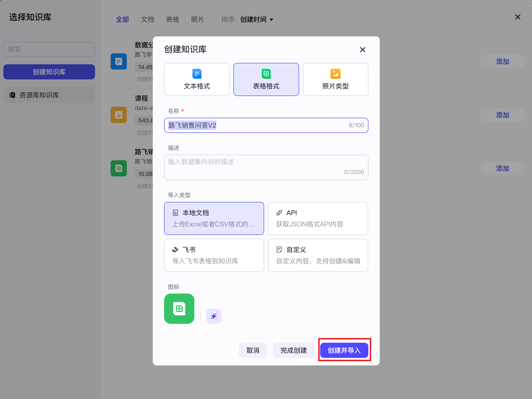Click the green spreadsheet icon under 图标
The height and width of the screenshot is (399, 532).
click(179, 308)
